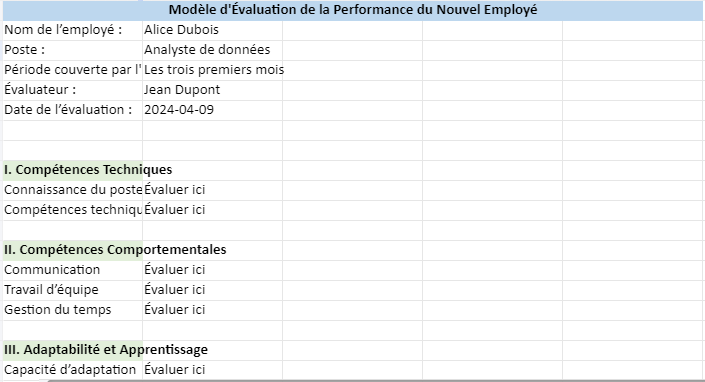The height and width of the screenshot is (382, 705).
Task: Select the date cell 2024-04-09
Action: pos(212,110)
